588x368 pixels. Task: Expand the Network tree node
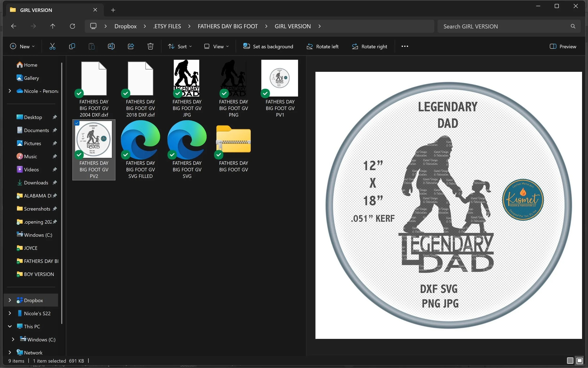click(10, 352)
